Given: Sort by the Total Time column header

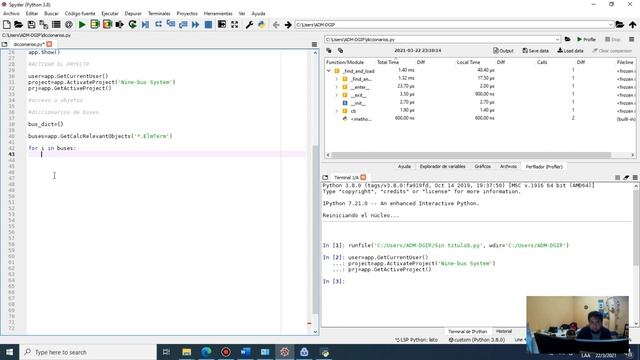Looking at the screenshot, I should coord(388,62).
